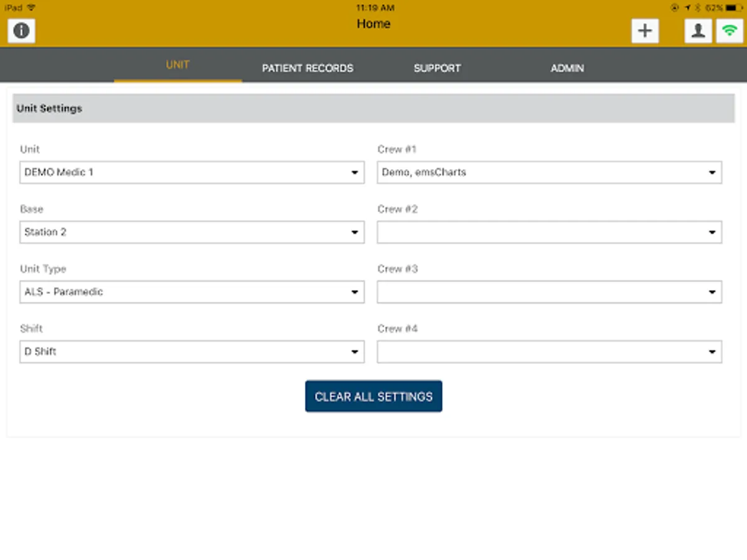The width and height of the screenshot is (747, 560).
Task: Open Crew #1 dropdown Demo, emsCharts
Action: tap(550, 172)
